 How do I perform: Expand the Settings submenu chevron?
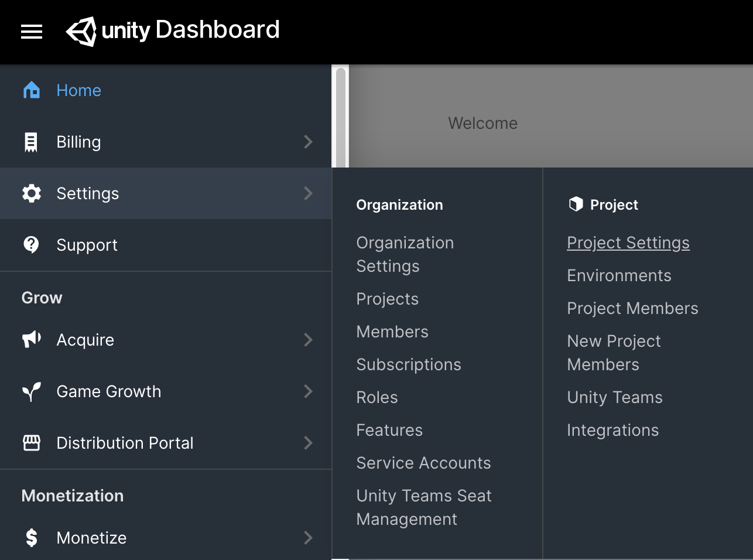(x=309, y=193)
